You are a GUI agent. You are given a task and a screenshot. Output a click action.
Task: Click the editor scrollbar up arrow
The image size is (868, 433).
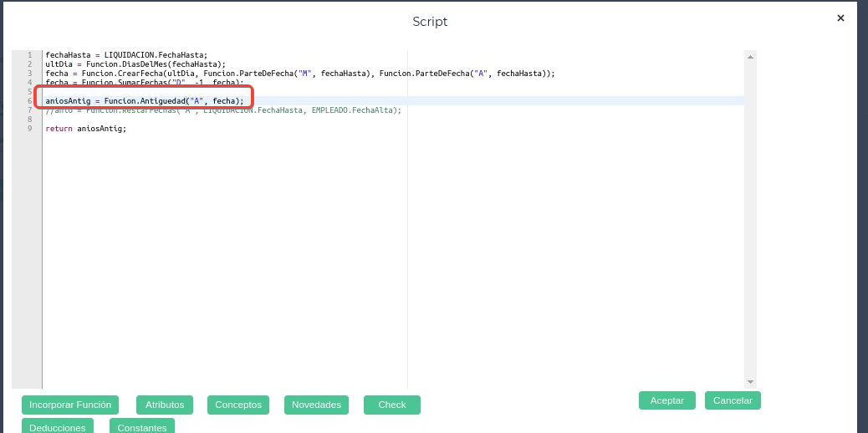click(x=750, y=57)
